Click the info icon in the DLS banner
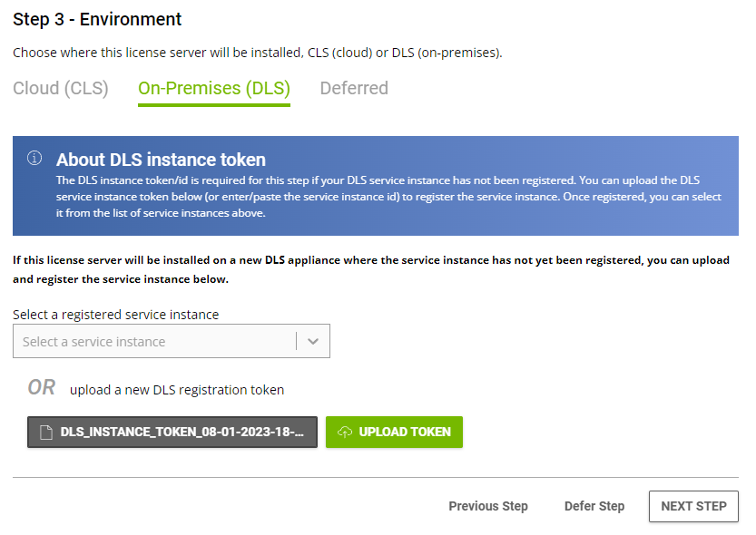 pos(34,159)
